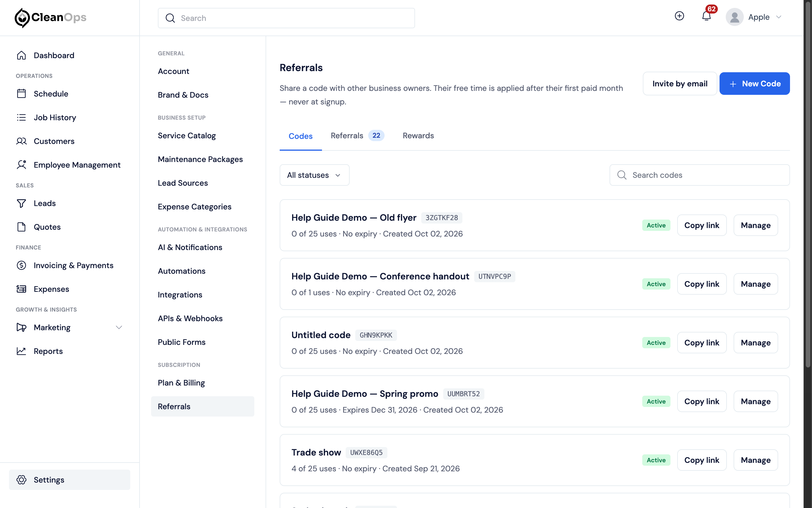Click the Marketing megaphone icon
The image size is (812, 508).
21,328
